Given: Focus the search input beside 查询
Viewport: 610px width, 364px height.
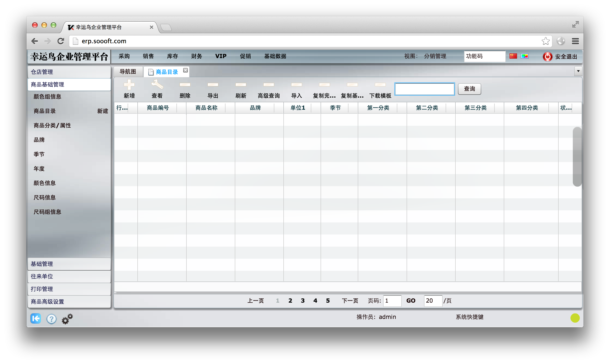Looking at the screenshot, I should [x=424, y=89].
